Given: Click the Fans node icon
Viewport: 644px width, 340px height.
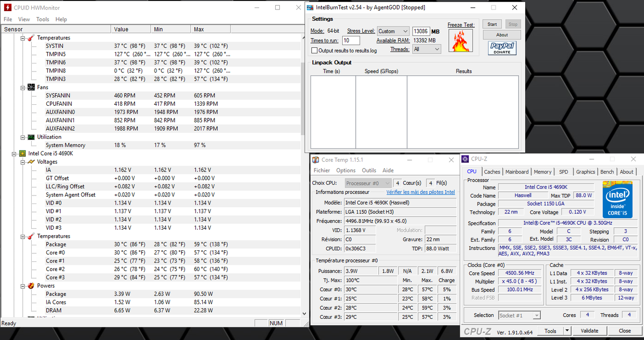Looking at the screenshot, I should coord(31,87).
